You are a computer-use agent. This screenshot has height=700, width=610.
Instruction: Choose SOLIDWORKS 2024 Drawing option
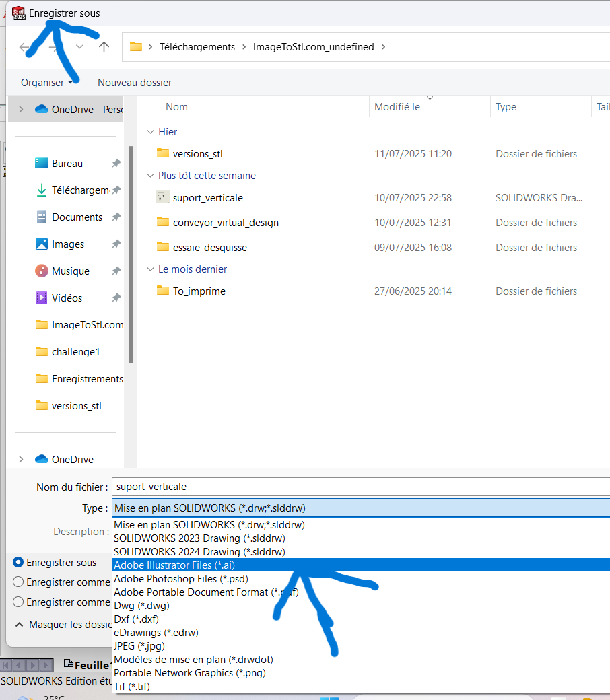(361, 552)
